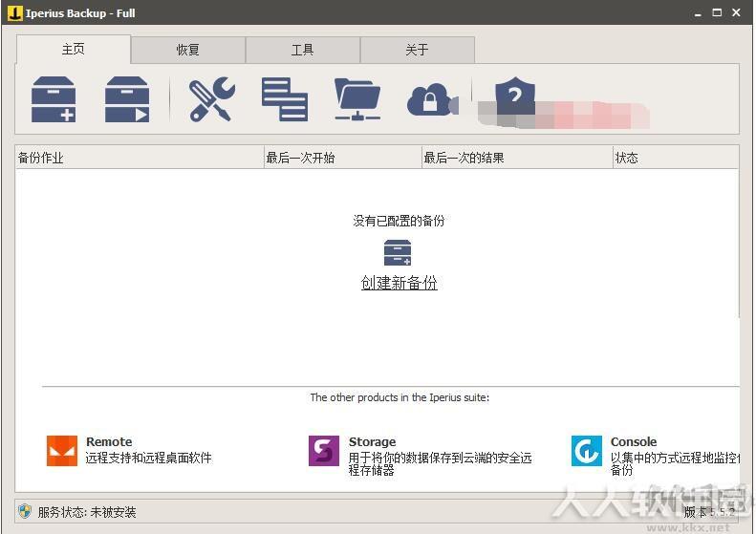756x534 pixels.
Task: Open the Remote product link
Action: coord(109,441)
